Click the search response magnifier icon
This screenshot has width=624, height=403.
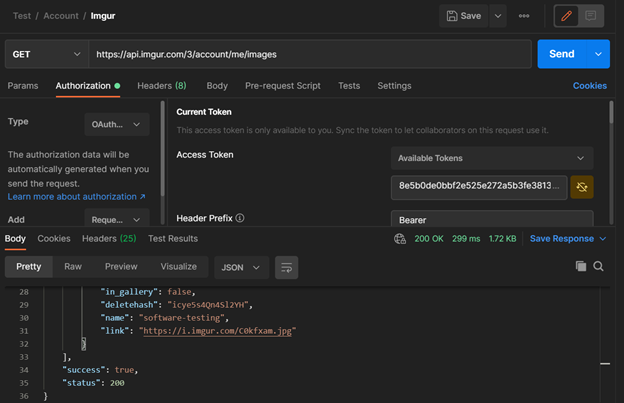click(598, 266)
